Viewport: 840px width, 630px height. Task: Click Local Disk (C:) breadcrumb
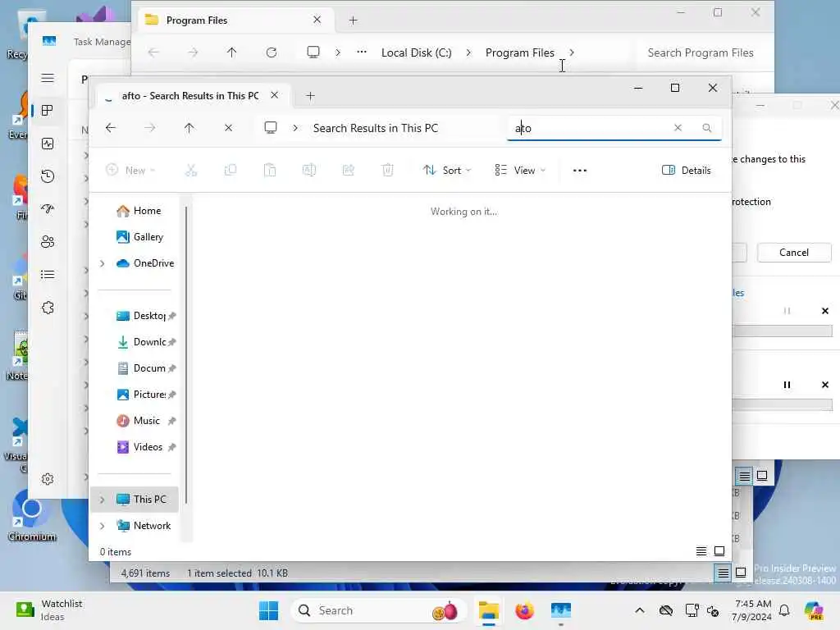[x=416, y=52]
